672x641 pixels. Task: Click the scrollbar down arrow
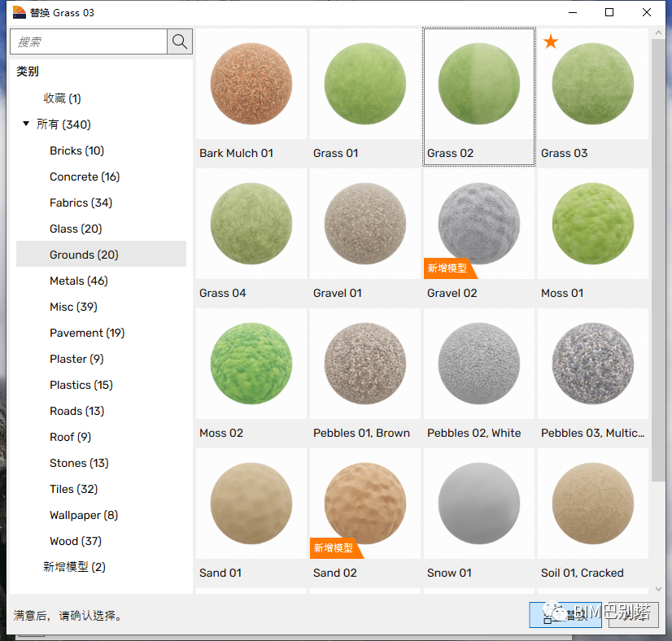click(658, 590)
